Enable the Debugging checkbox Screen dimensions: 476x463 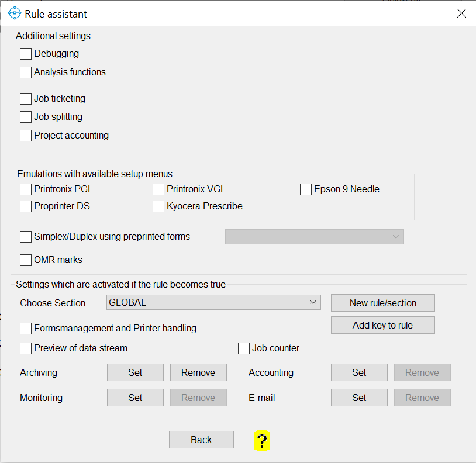[x=26, y=54]
